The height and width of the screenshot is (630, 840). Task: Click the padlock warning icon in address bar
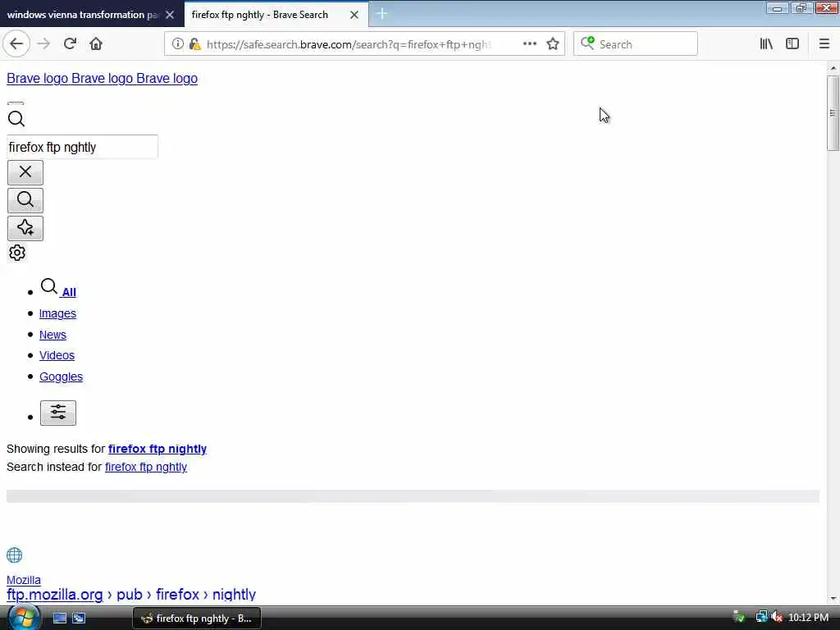194,44
